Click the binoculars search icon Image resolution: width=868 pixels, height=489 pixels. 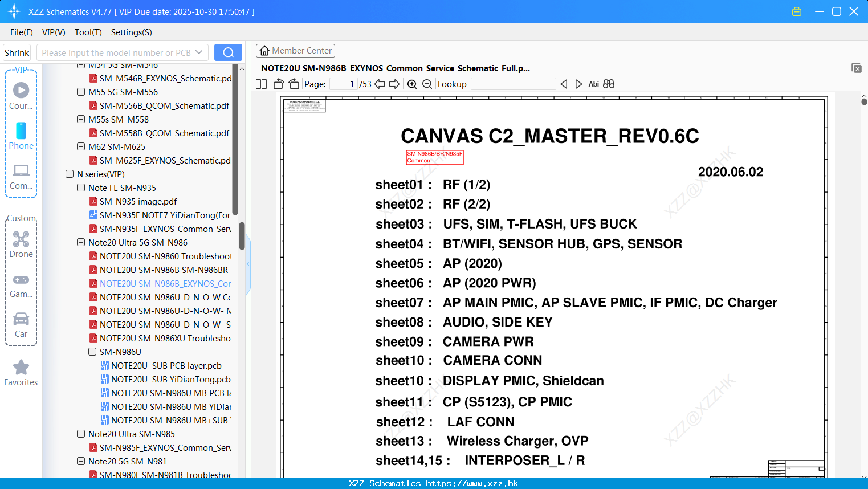tap(609, 84)
